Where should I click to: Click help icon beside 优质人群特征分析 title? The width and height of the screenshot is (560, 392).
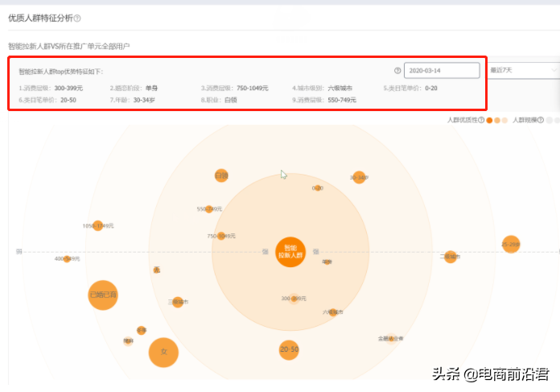77,19
